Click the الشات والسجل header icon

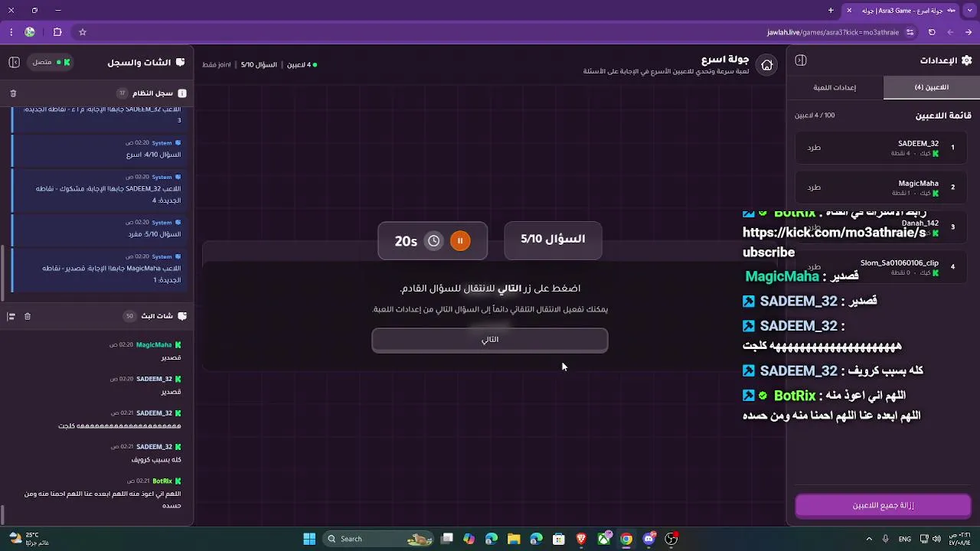pos(180,62)
